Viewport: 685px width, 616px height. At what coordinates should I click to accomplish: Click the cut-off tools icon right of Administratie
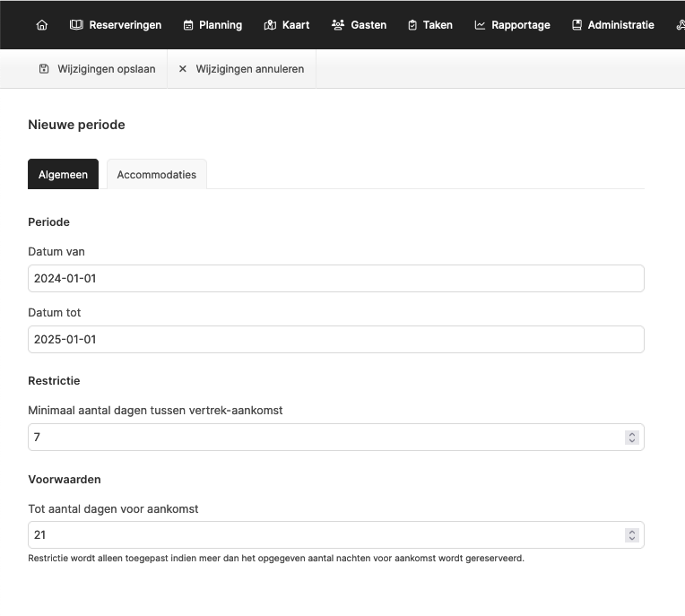point(681,25)
